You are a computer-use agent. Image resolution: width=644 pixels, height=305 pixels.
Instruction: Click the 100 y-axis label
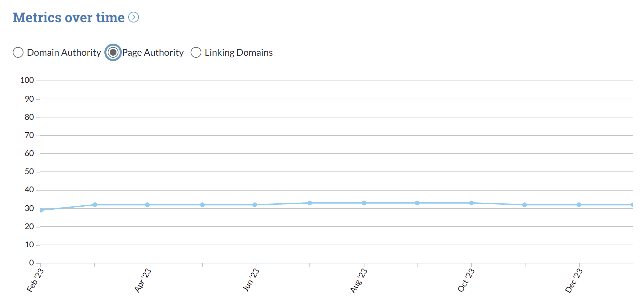[x=27, y=80]
